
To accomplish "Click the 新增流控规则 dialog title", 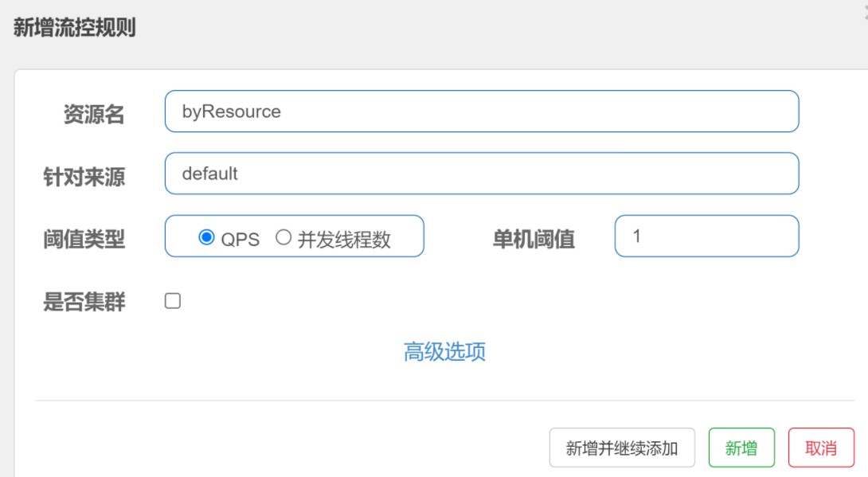I will 75,27.
